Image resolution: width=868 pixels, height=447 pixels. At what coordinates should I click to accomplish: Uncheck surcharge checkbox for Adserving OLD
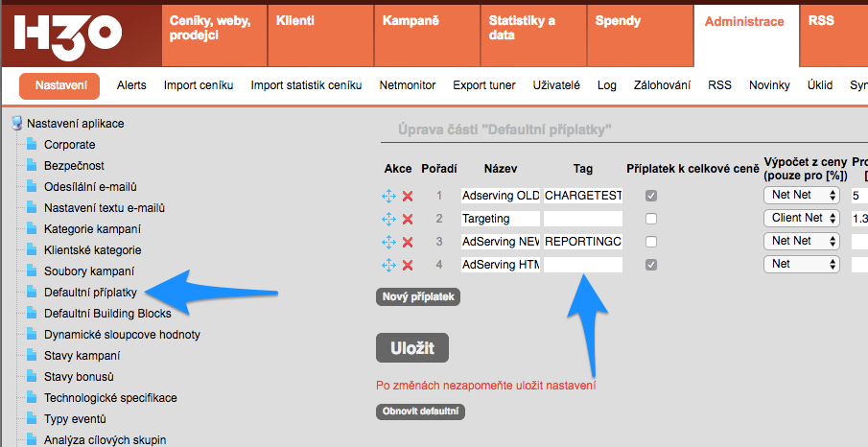point(651,196)
